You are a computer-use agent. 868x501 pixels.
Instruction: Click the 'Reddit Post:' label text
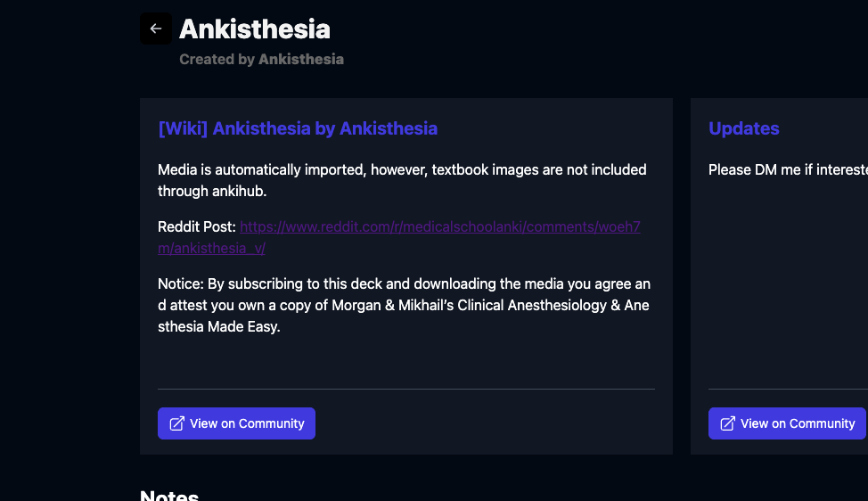(x=197, y=227)
